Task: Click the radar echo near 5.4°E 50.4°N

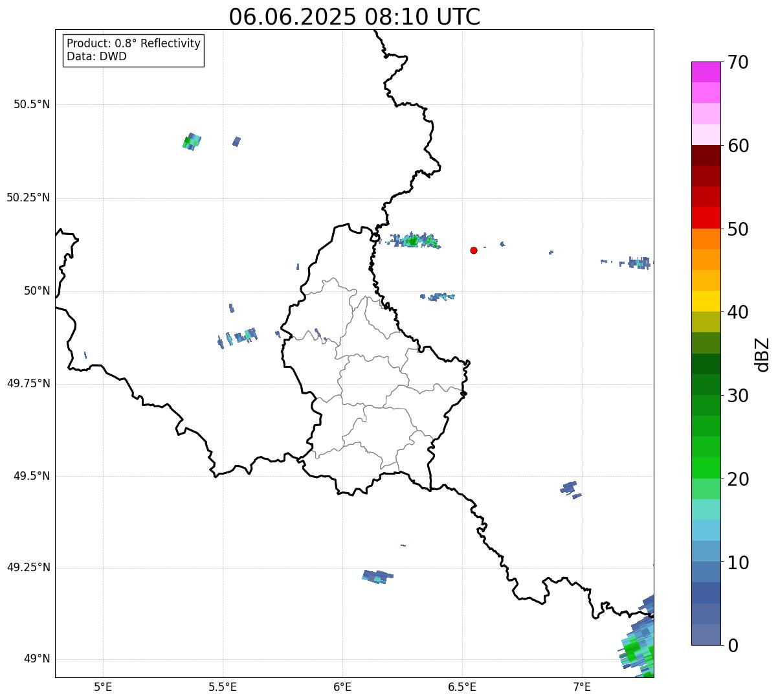Action: (x=192, y=141)
